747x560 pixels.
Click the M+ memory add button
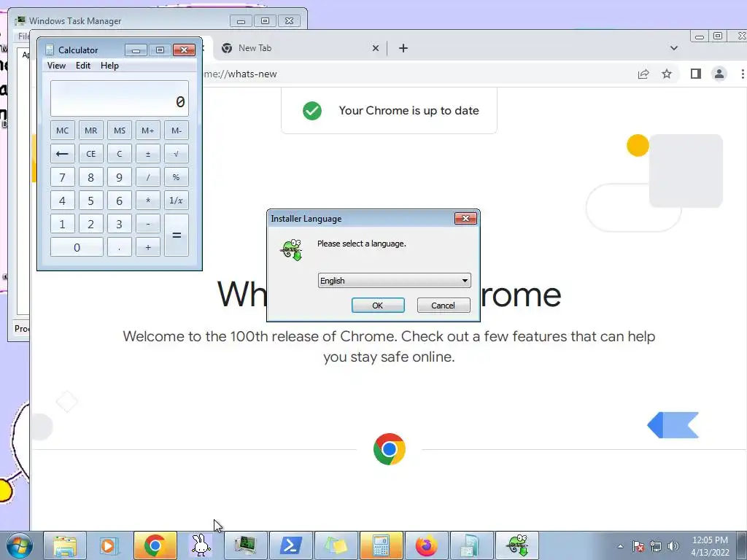147,131
